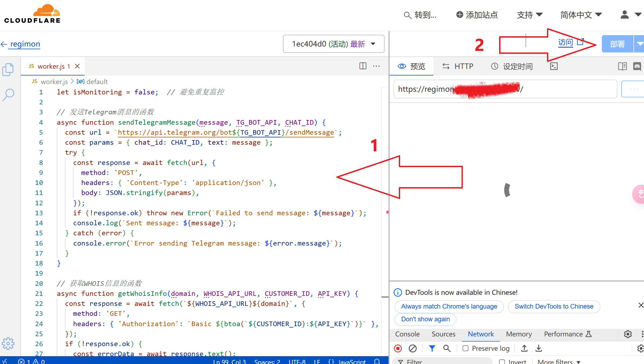Image resolution: width=644 pixels, height=364 pixels.
Task: Enable the Invert checkbox
Action: pos(502,362)
